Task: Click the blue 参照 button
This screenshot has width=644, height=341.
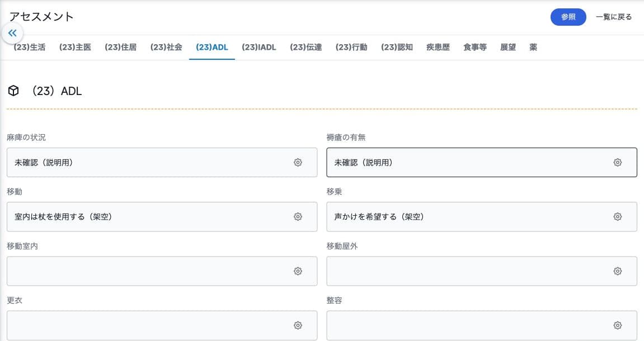Action: tap(568, 17)
